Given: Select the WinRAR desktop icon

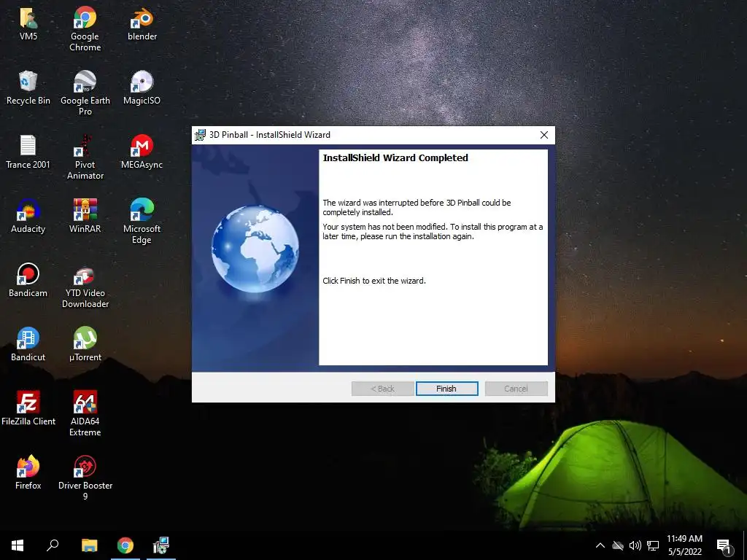Looking at the screenshot, I should coord(85,217).
